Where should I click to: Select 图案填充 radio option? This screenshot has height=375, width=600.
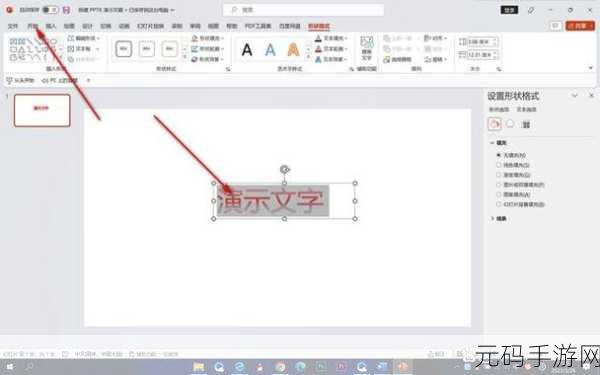click(x=499, y=194)
